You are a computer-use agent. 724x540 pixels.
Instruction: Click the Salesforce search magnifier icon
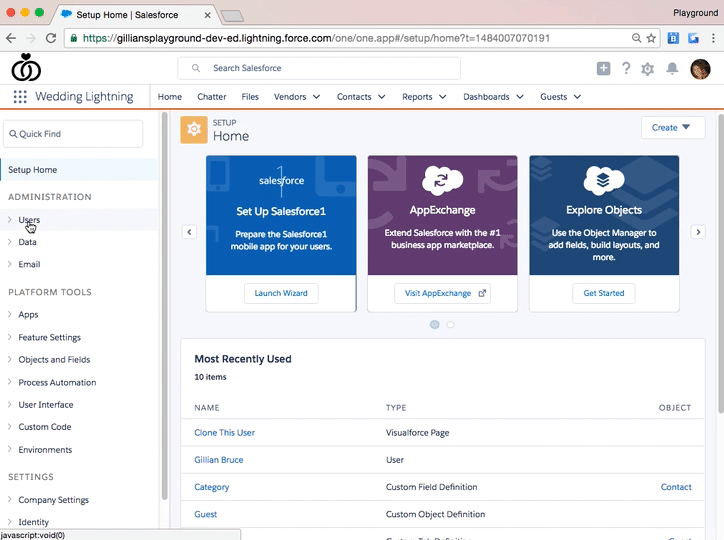point(196,68)
